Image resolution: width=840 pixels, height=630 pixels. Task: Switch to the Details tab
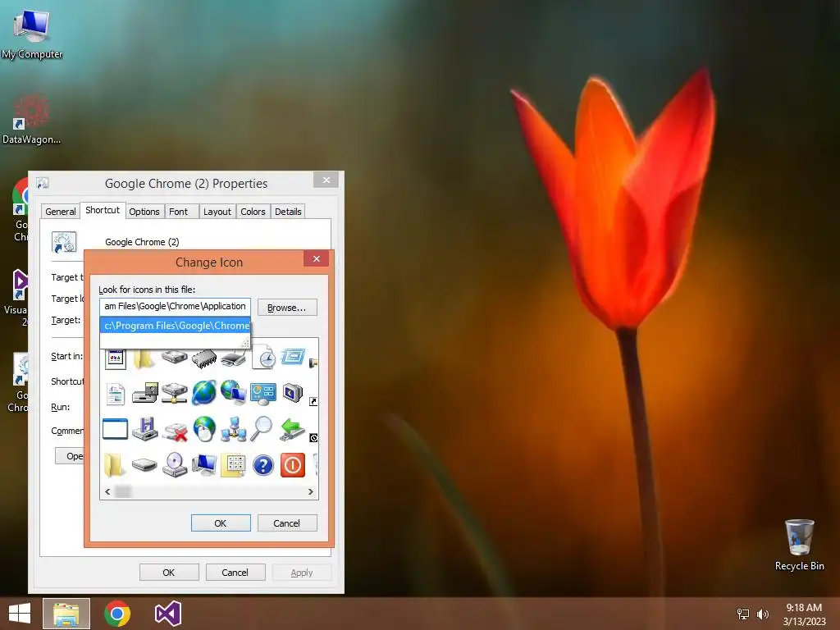(288, 212)
